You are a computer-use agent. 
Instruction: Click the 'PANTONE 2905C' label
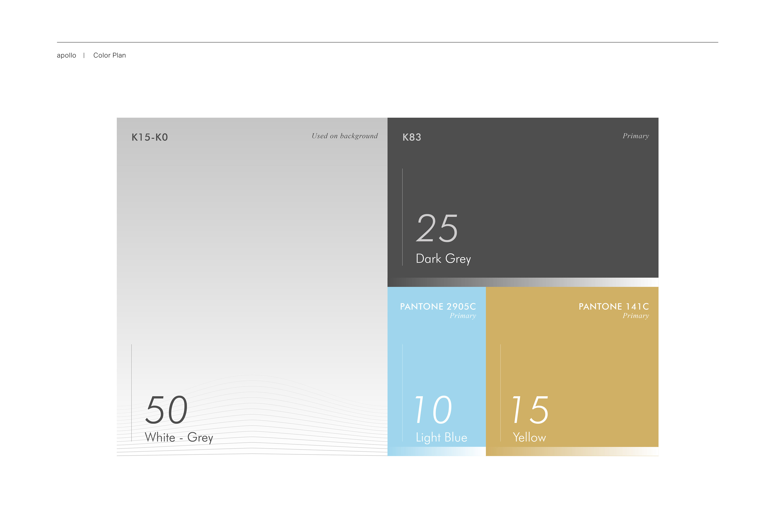[438, 307]
